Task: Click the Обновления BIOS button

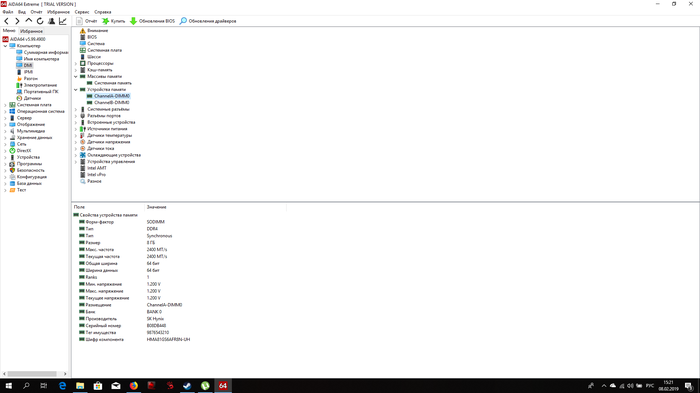Action: [152, 21]
